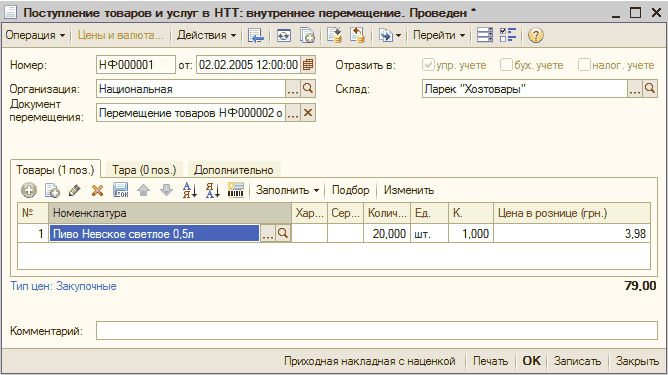This screenshot has width=668, height=375.
Task: Open help with the question mark icon
Action: 536,35
